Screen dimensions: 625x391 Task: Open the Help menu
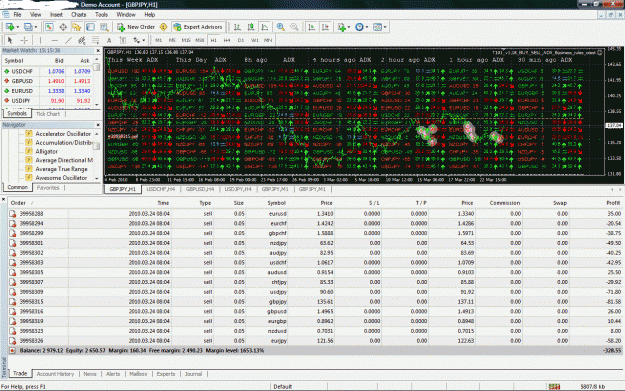pos(149,15)
